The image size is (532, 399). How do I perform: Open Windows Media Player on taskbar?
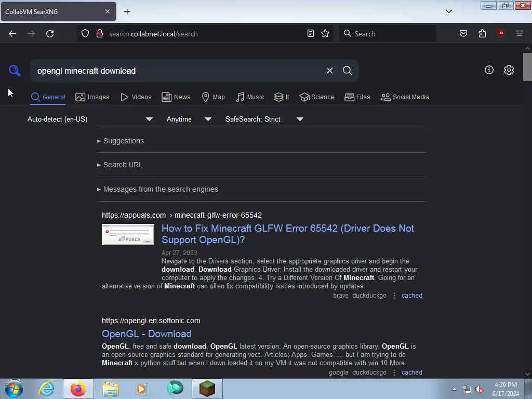click(142, 389)
